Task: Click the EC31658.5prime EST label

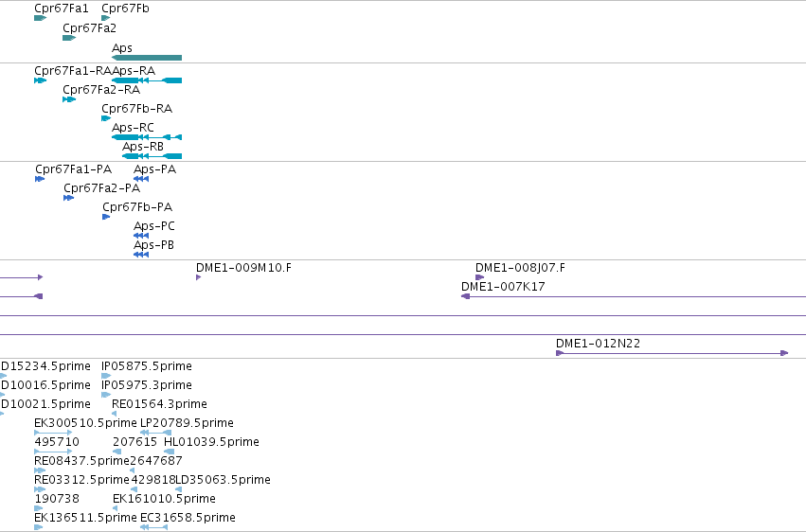Action: tap(188, 518)
